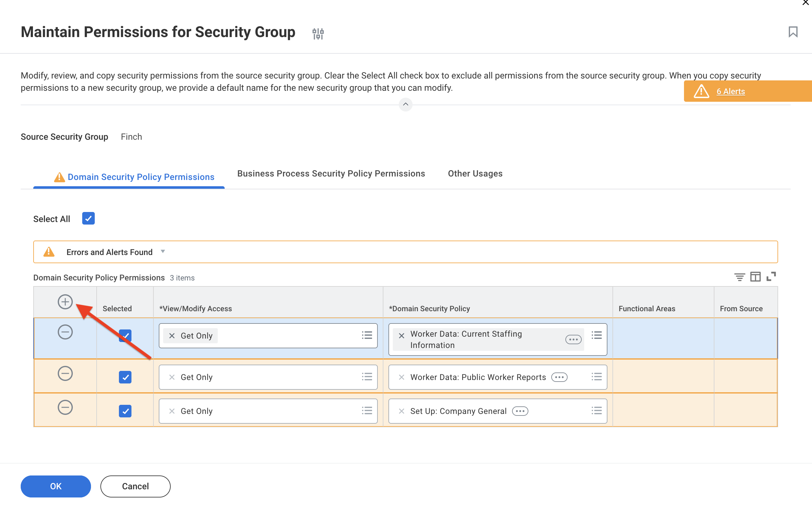This screenshot has width=812, height=505.
Task: Remove the Worker Data: Current Staffing Information policy chip
Action: coord(402,336)
